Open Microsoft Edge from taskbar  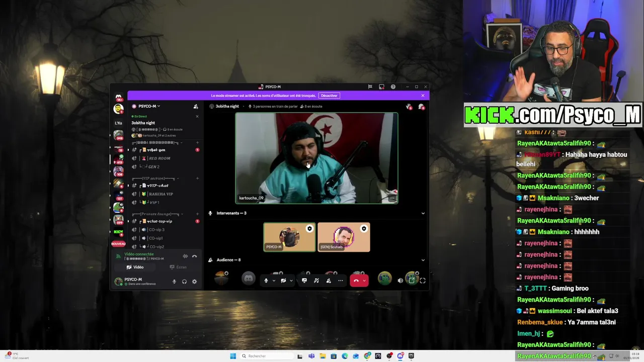(x=345, y=356)
